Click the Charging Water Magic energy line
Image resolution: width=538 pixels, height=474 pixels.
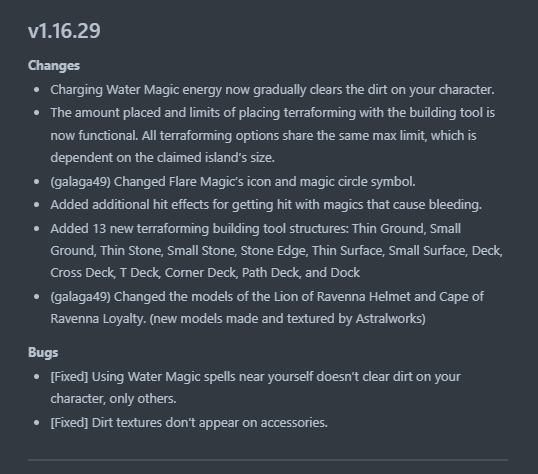coord(272,90)
